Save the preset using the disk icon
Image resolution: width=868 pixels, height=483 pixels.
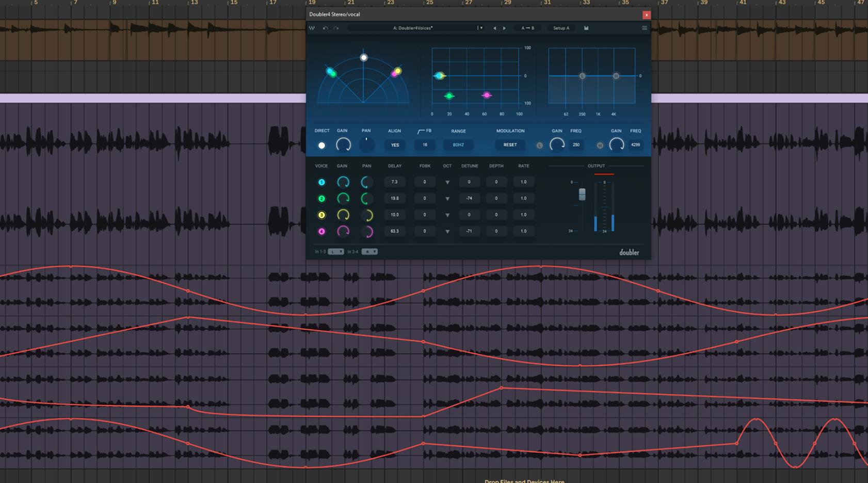pyautogui.click(x=586, y=28)
